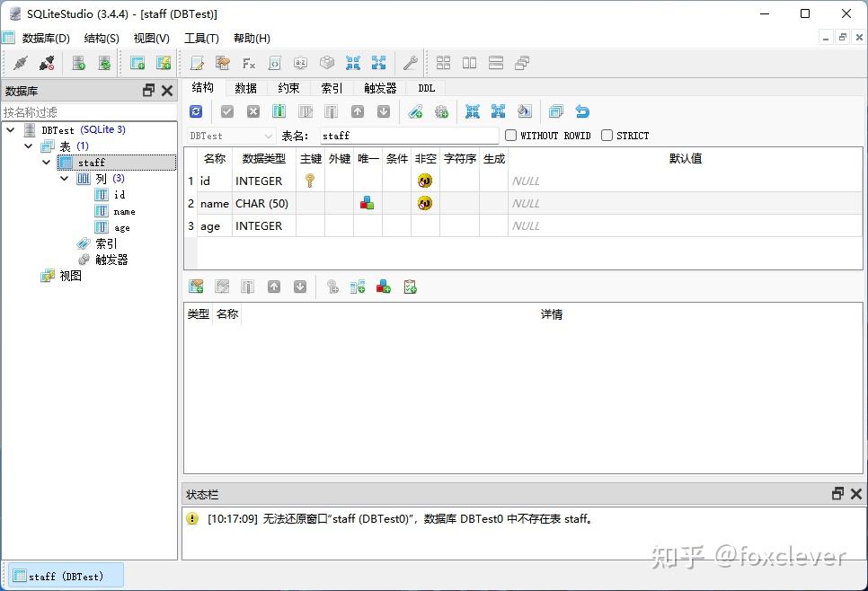The width and height of the screenshot is (868, 591).
Task: Collapse the staff table node
Action: [x=46, y=162]
